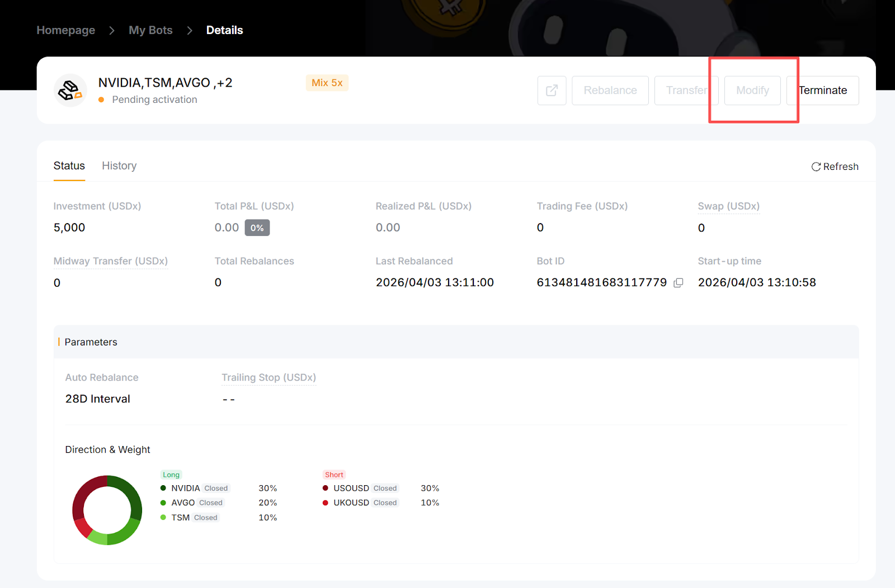This screenshot has width=895, height=588.
Task: Click the Modify button
Action: pyautogui.click(x=752, y=91)
